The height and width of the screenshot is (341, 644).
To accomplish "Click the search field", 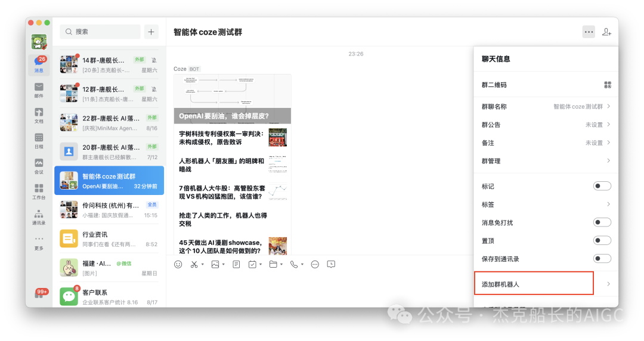I will coord(100,32).
